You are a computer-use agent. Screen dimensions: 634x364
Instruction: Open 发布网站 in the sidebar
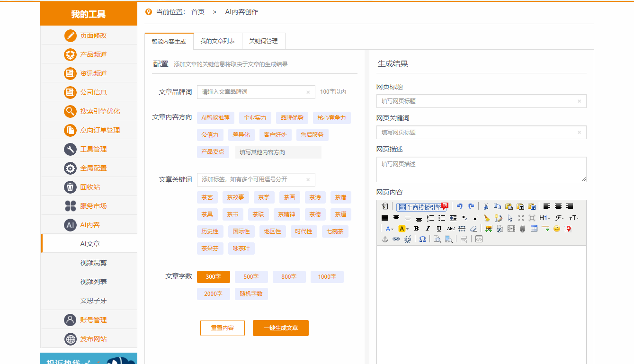pos(89,339)
